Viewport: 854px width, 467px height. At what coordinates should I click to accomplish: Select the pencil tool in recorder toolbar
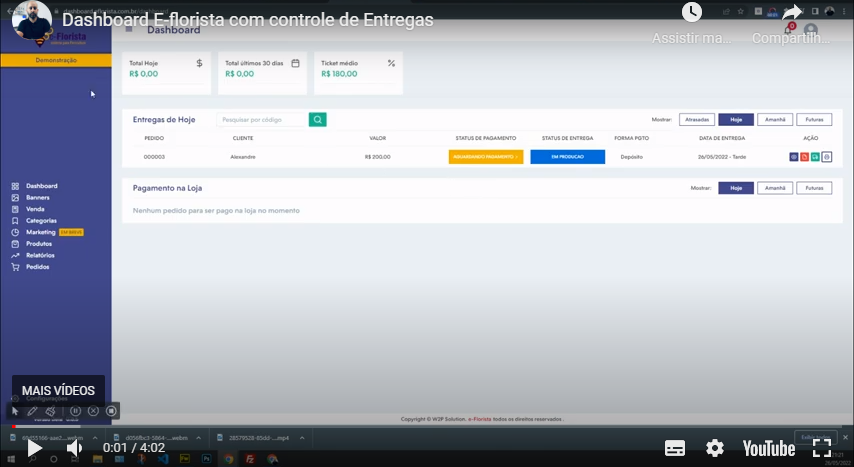pyautogui.click(x=32, y=411)
